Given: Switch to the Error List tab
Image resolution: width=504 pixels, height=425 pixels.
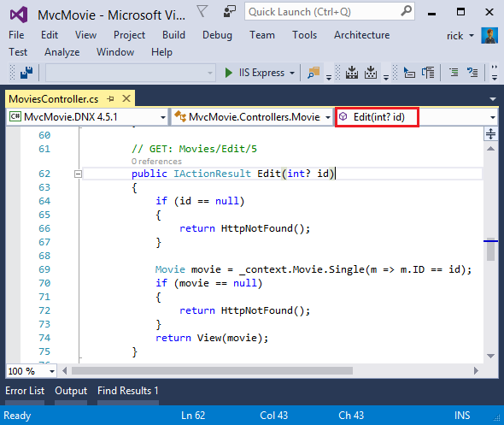Looking at the screenshot, I should point(25,391).
